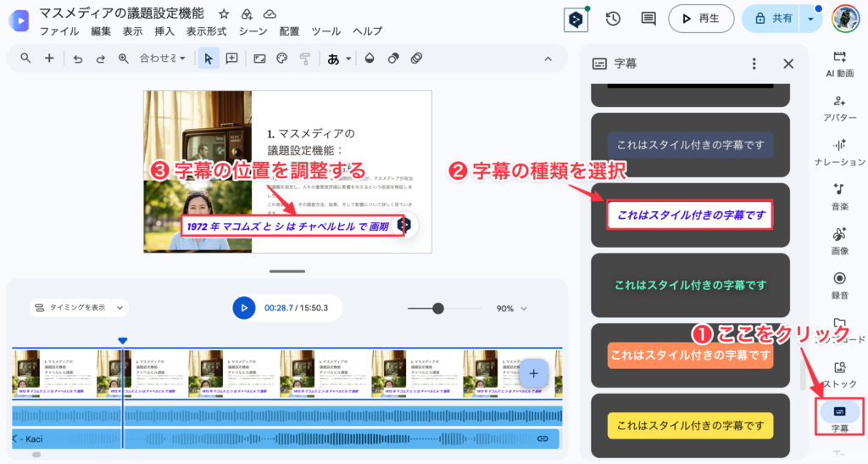Select the 字幕 sidebar tool

[x=839, y=417]
